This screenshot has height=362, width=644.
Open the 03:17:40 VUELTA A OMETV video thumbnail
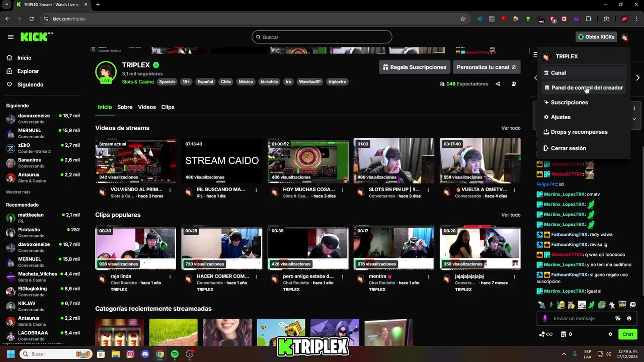[x=480, y=161]
